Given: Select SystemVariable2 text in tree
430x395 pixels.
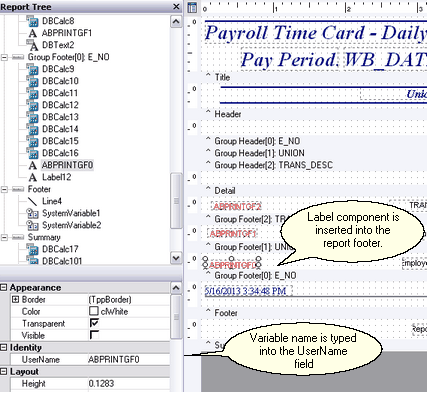Looking at the screenshot, I should point(71,225).
